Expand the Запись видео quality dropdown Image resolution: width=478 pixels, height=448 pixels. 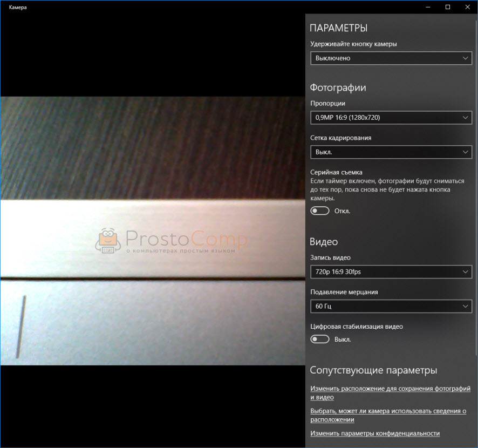coord(391,272)
